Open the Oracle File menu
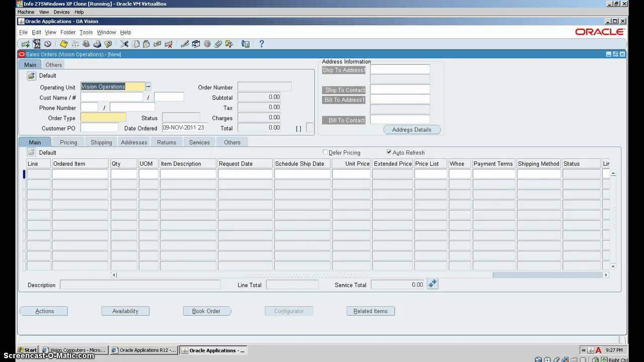Image resolution: width=644 pixels, height=362 pixels. click(23, 32)
